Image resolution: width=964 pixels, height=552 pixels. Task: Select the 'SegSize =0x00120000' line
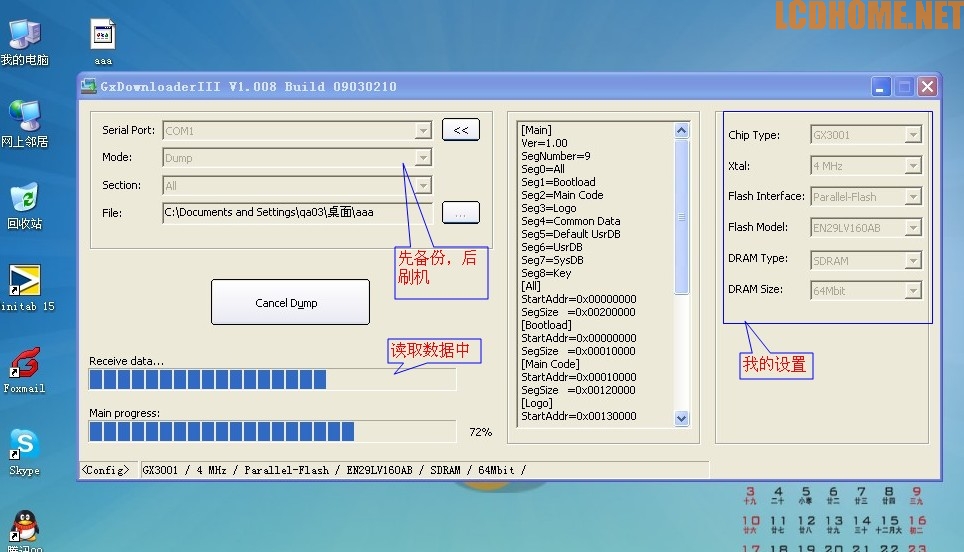(578, 390)
